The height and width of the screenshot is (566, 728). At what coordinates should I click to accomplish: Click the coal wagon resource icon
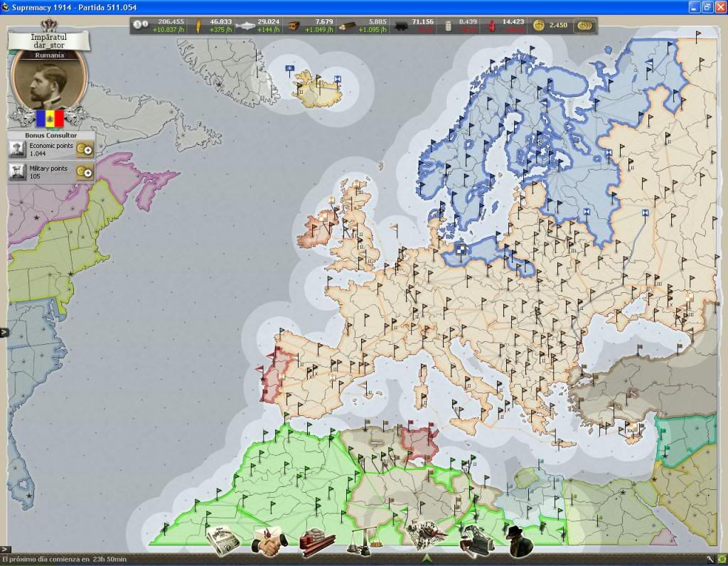point(401,26)
